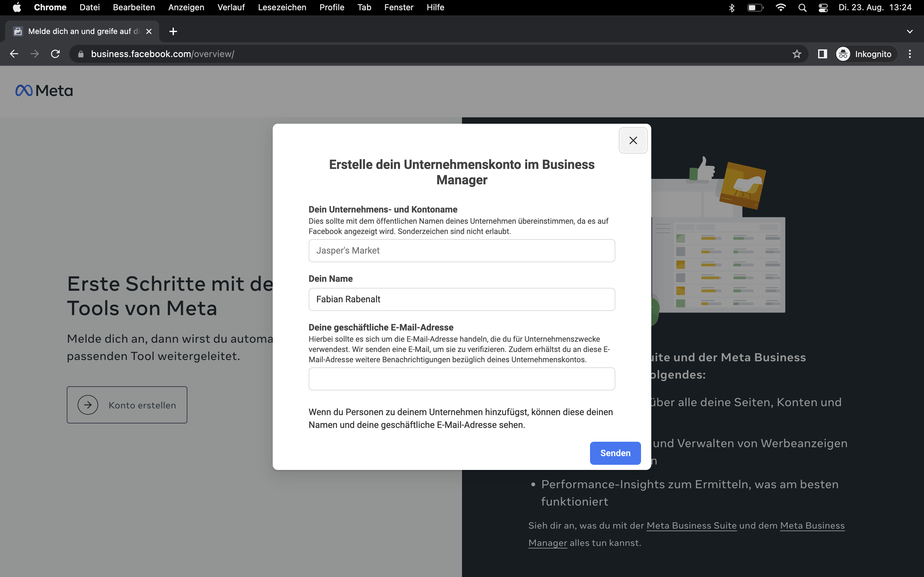Open macOS Control Center icon
Viewport: 924px width, 577px height.
[823, 8]
